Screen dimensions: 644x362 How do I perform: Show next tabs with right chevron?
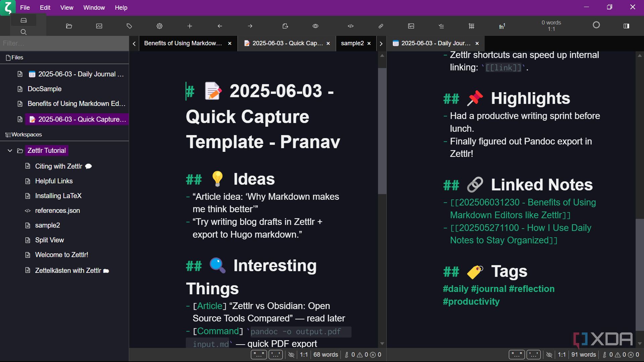tap(381, 44)
